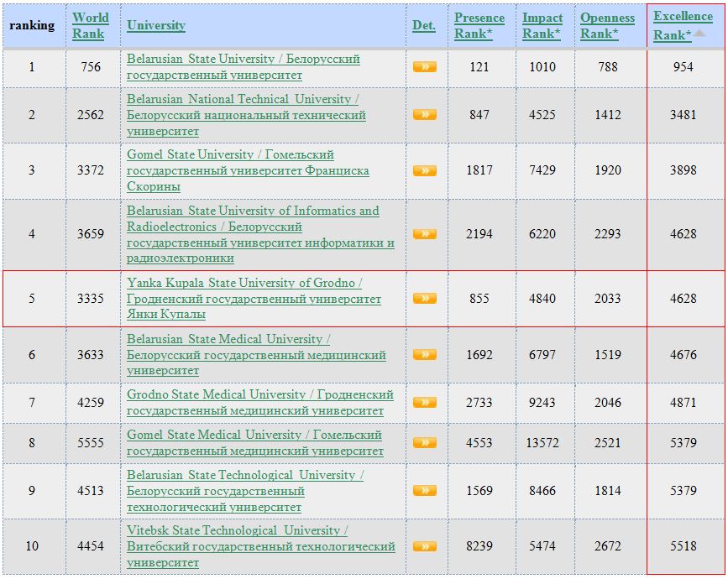Screen dimensions: 728x579
Task: Sort by Impact Rank column
Action: (x=542, y=25)
